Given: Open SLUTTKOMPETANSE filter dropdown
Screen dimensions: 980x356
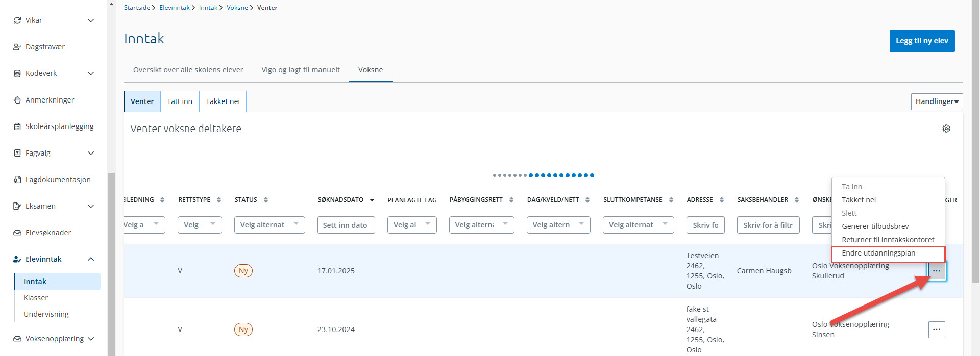Looking at the screenshot, I should (x=638, y=225).
